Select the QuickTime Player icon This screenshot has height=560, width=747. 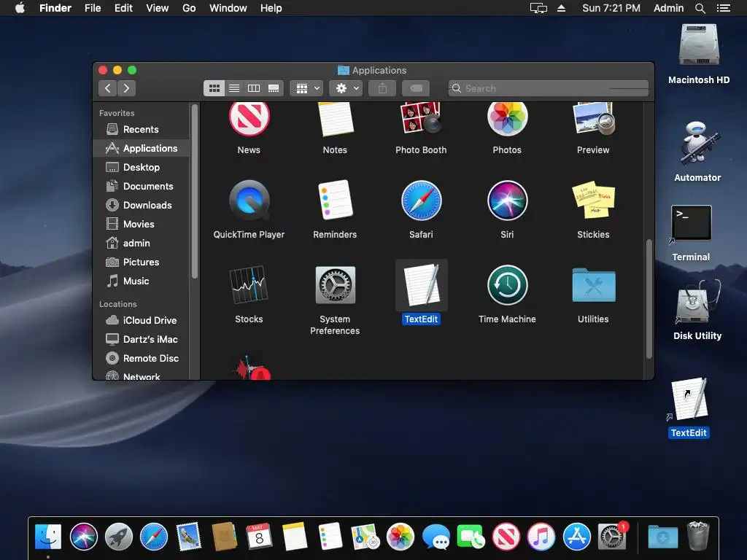249,201
